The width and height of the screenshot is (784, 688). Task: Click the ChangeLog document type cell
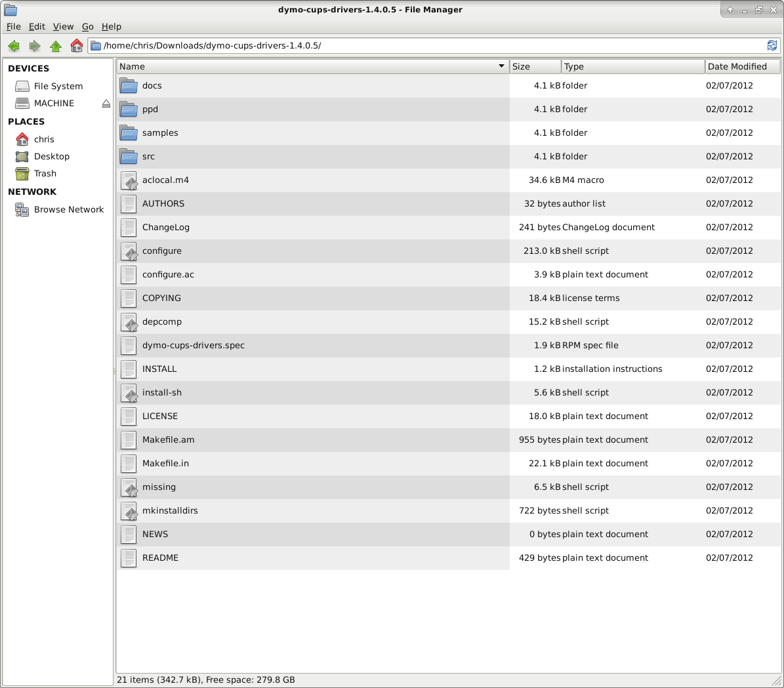608,227
